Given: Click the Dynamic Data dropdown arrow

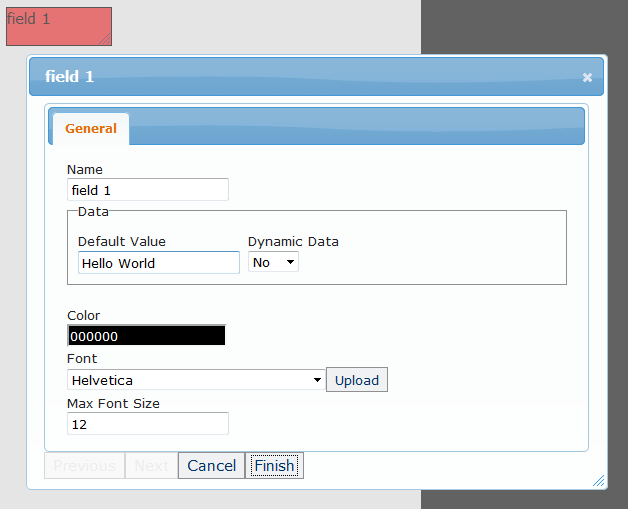Looking at the screenshot, I should tap(290, 262).
